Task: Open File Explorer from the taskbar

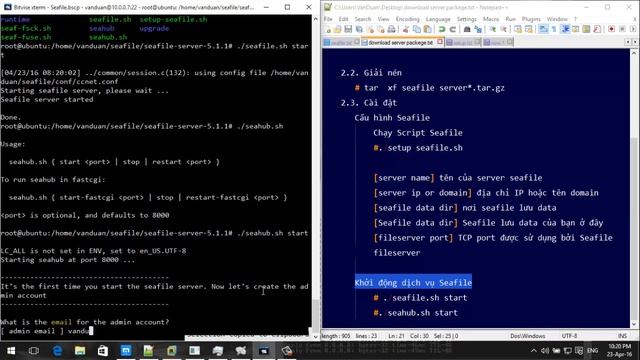Action: pyautogui.click(x=80, y=351)
